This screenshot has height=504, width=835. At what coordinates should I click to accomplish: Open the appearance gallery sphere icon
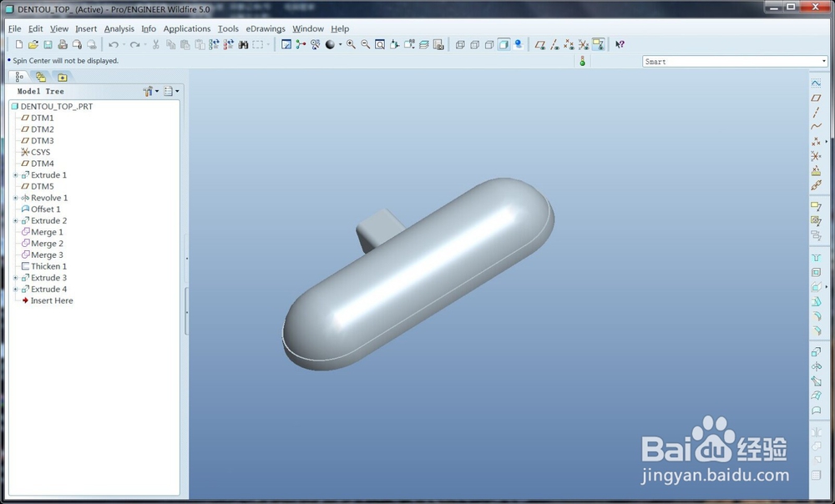point(330,45)
